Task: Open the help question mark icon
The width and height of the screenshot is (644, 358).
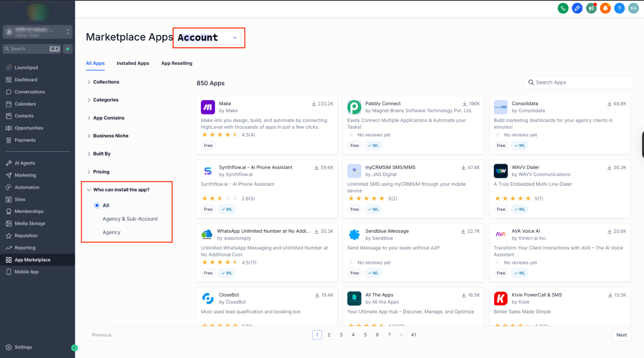Action: (x=619, y=8)
